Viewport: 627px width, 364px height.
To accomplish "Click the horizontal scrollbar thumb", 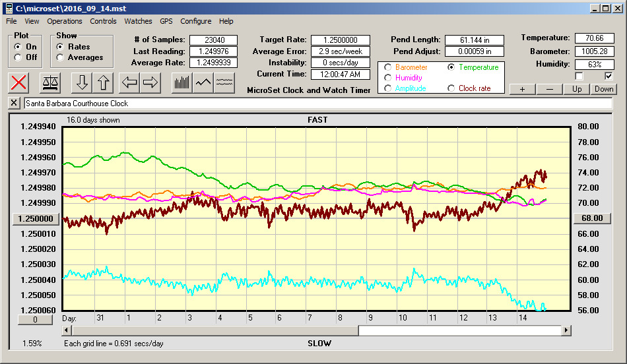I will pos(215,330).
